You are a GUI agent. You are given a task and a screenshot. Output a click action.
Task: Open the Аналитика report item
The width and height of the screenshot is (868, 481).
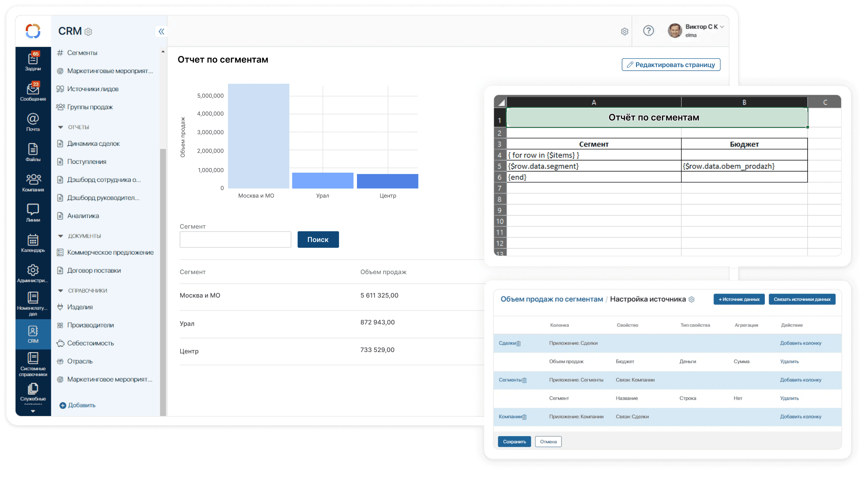tap(83, 216)
